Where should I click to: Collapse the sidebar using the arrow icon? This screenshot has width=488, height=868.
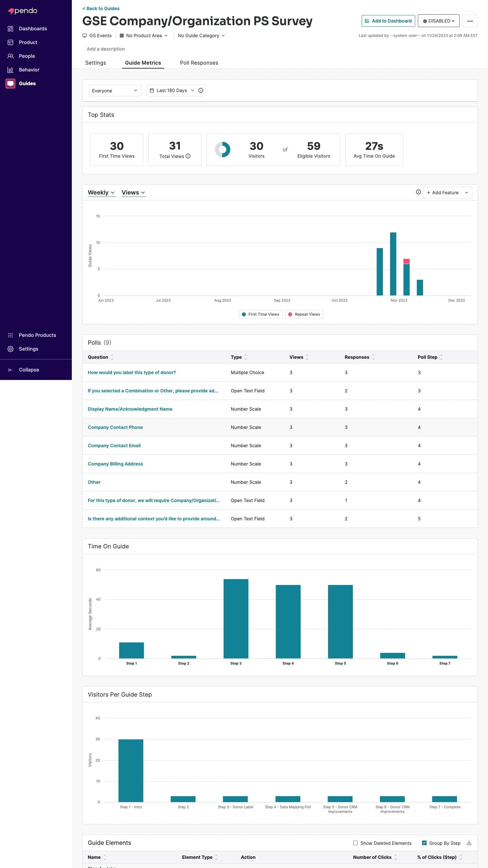coord(10,370)
